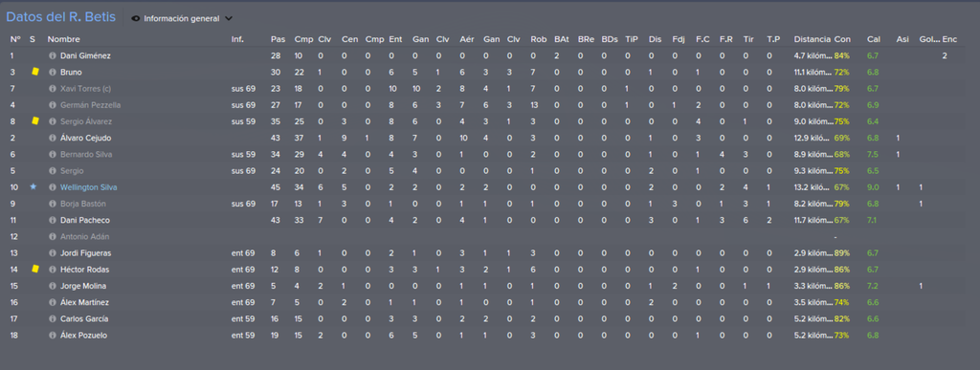Open info icon beside Carlos García
The width and height of the screenshot is (980, 370).
[x=53, y=318]
